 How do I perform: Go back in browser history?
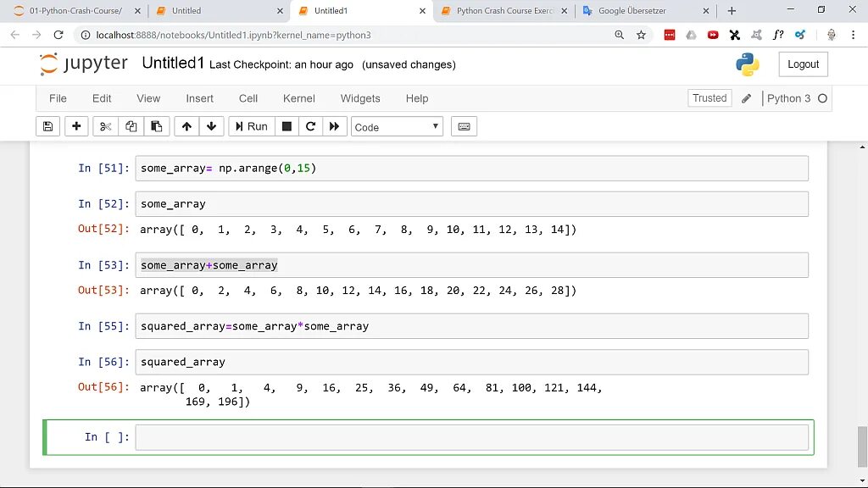point(15,35)
